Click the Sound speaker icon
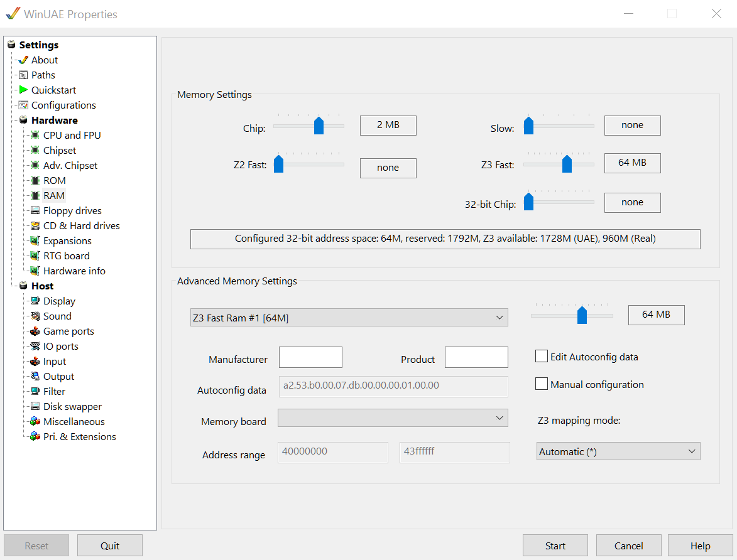The height and width of the screenshot is (560, 737). click(35, 316)
